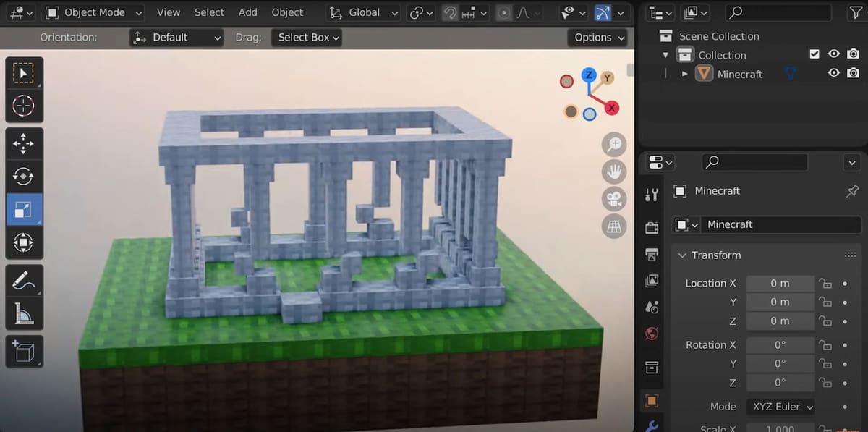Open the Add menu
Viewport: 868px width, 432px height.
(248, 12)
